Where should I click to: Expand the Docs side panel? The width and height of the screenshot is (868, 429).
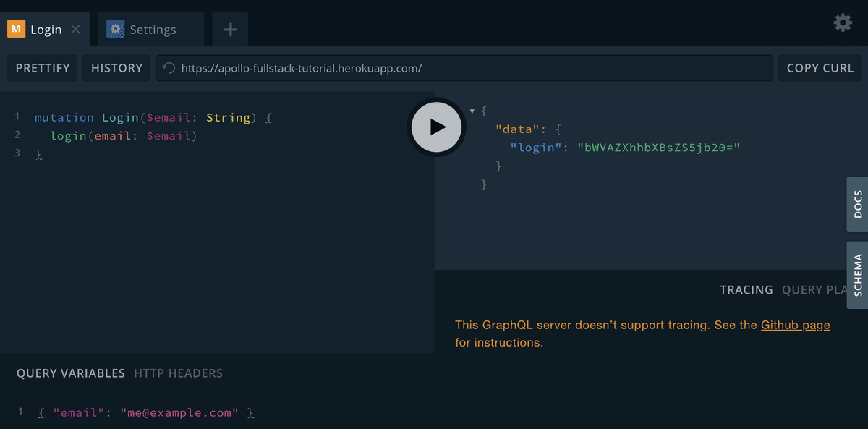pos(858,205)
